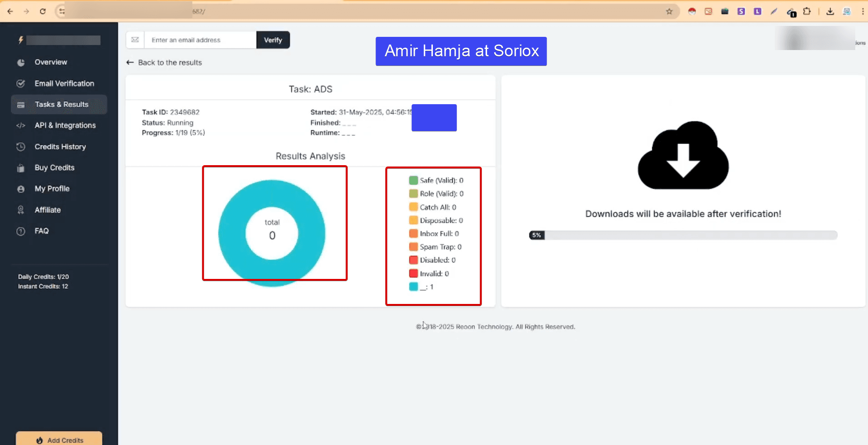This screenshot has width=868, height=445.
Task: Open Chrome three-dot menu
Action: (x=863, y=11)
